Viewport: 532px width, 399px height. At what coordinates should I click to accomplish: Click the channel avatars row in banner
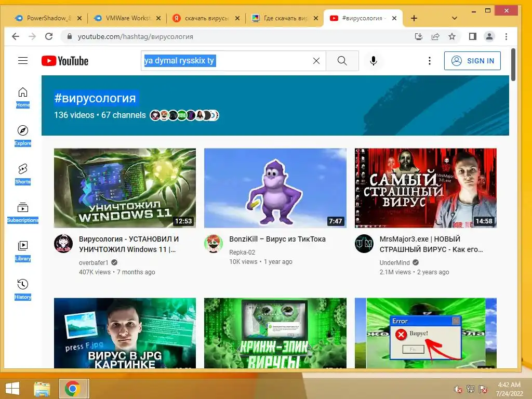[x=184, y=115]
